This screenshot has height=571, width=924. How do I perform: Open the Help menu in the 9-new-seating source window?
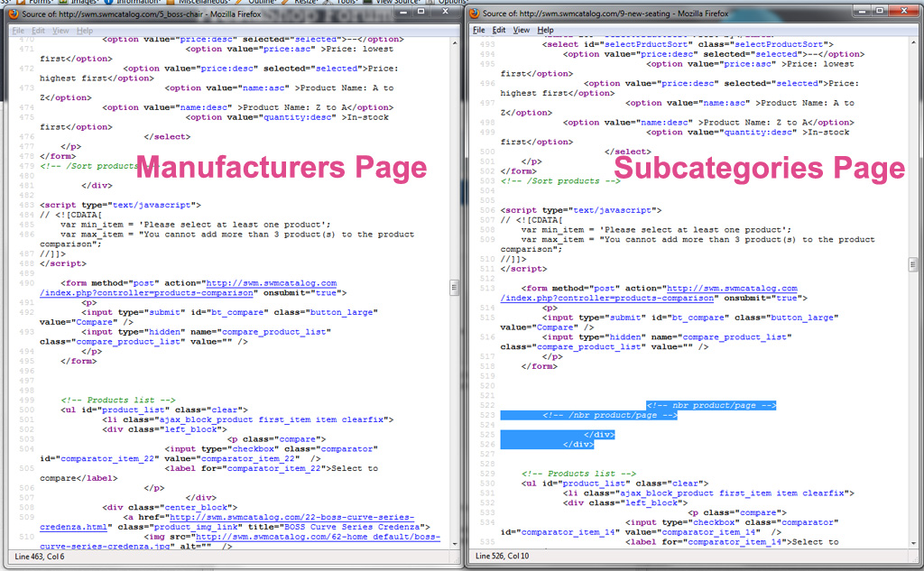545,30
